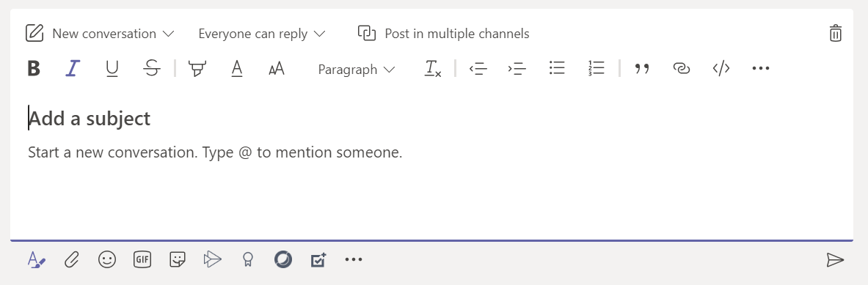Insert a quote block
This screenshot has width=868, height=285.
coord(641,68)
